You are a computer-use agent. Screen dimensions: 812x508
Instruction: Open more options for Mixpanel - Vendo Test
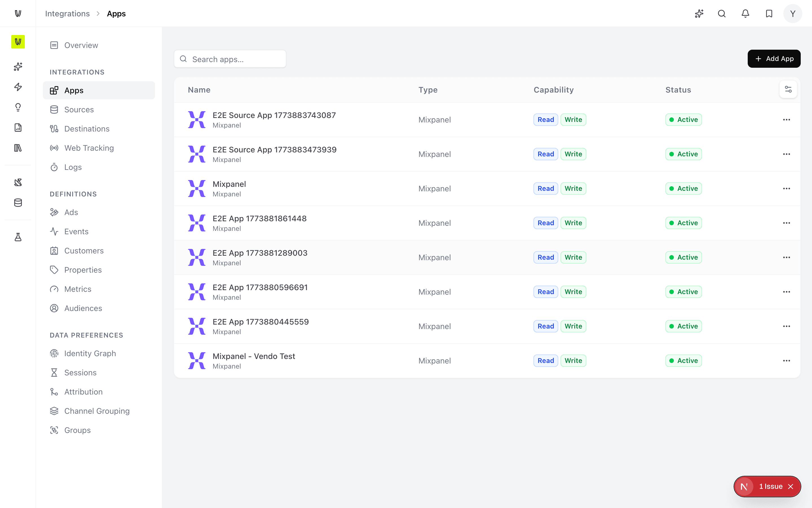(x=787, y=360)
